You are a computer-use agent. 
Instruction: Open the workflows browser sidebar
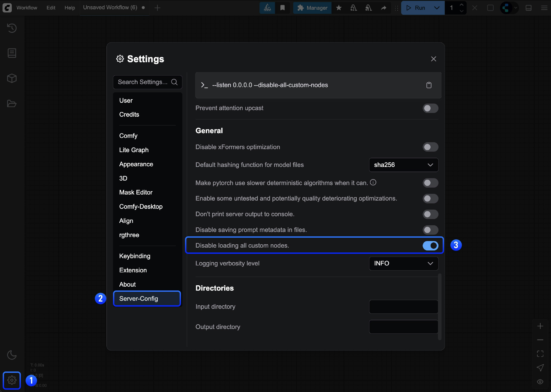click(12, 104)
